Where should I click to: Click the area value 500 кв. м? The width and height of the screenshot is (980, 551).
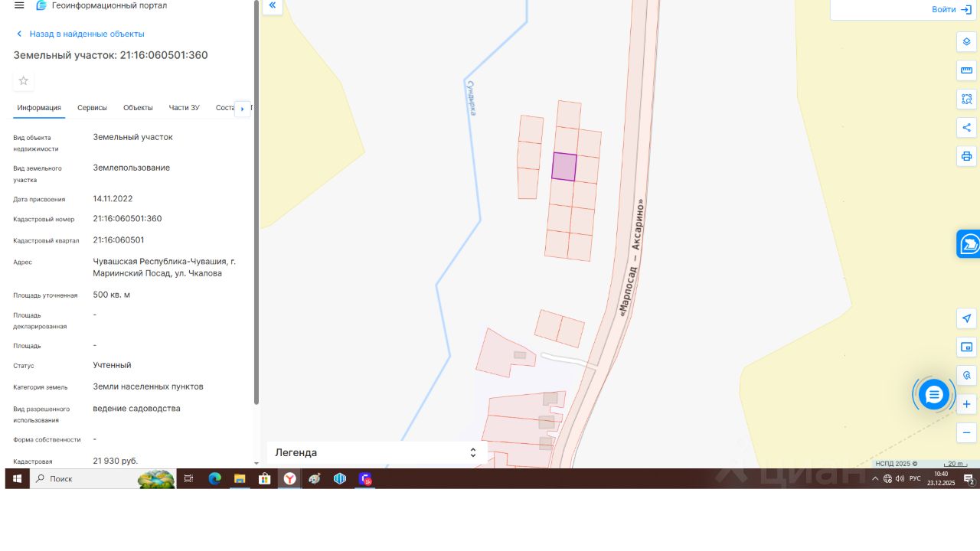click(112, 295)
